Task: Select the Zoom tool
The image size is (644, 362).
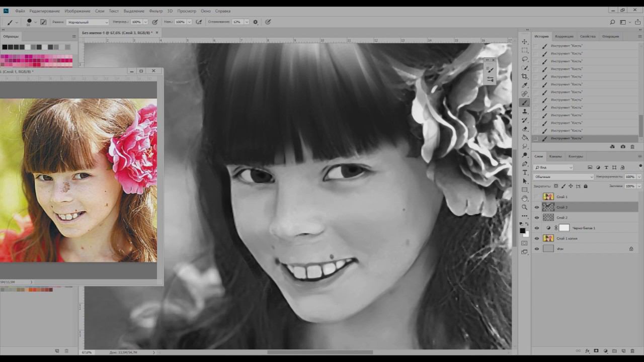Action: [525, 207]
